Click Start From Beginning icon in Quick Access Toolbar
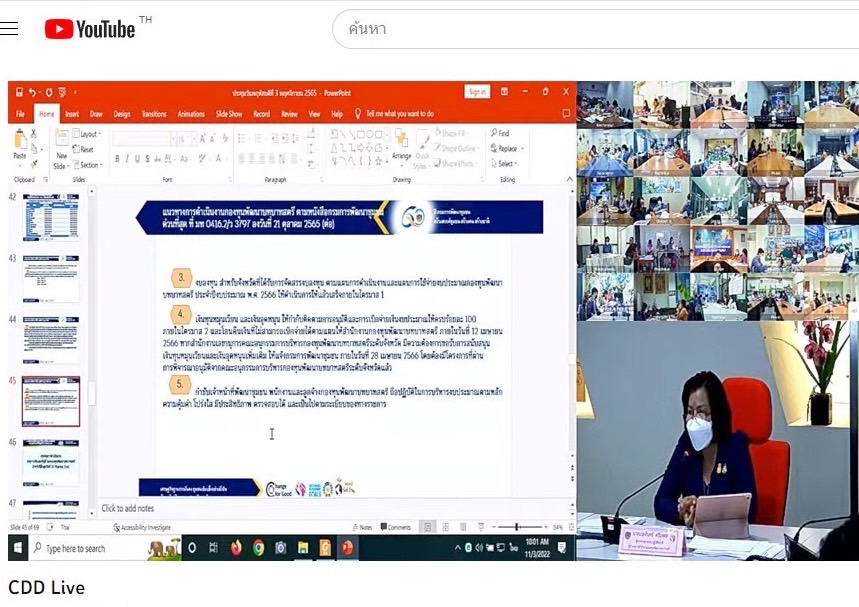 pos(62,92)
